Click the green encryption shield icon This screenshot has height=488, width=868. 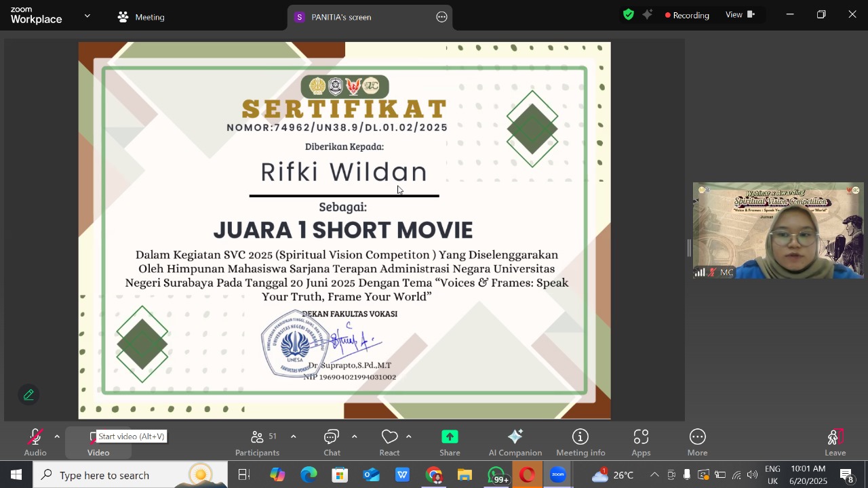click(629, 15)
